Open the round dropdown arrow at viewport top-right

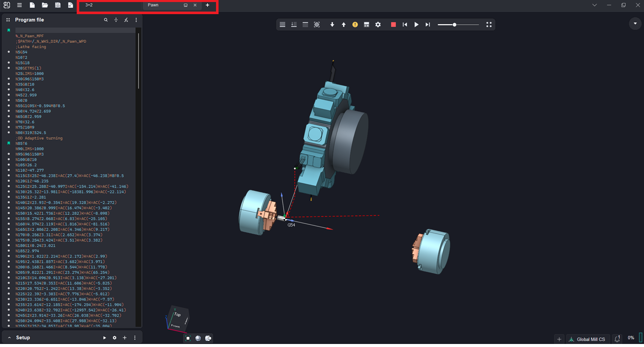pyautogui.click(x=635, y=24)
